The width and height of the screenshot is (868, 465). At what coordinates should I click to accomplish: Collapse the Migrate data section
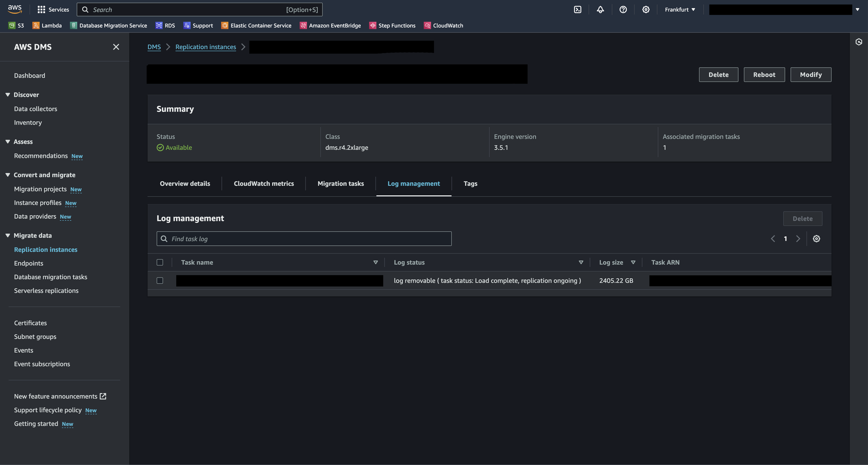pyautogui.click(x=7, y=235)
